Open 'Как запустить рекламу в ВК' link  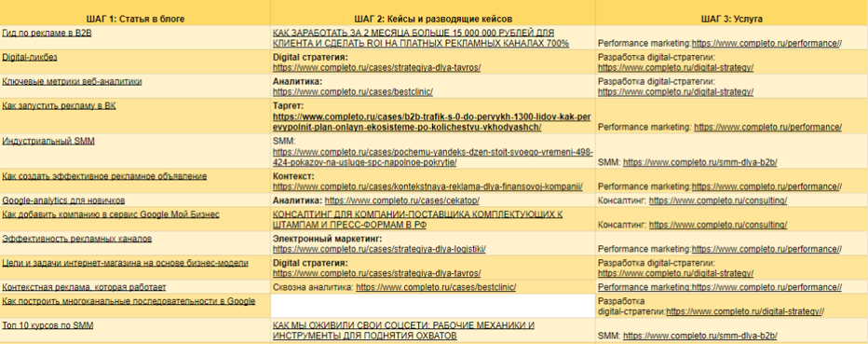point(59,105)
